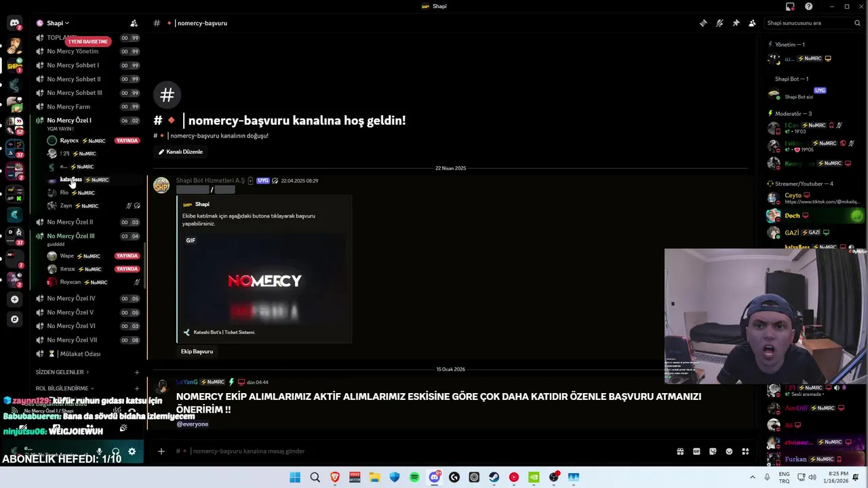Expand ROL BİLGİLENDİRME category
The width and height of the screenshot is (868, 488).
[64, 388]
